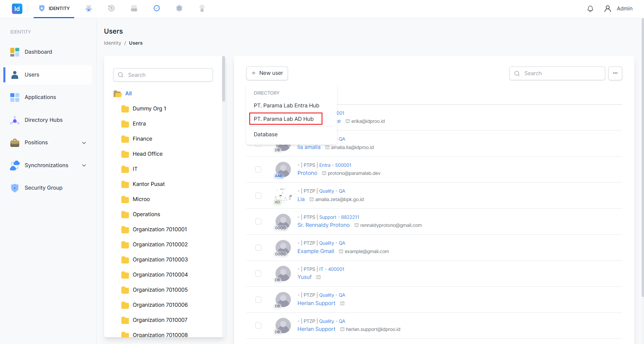The width and height of the screenshot is (644, 344).
Task: Open the three-dots more options menu
Action: 615,73
